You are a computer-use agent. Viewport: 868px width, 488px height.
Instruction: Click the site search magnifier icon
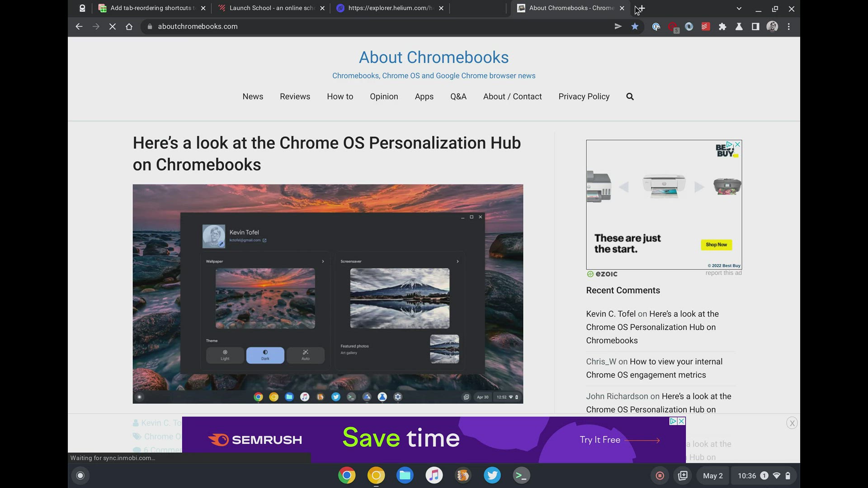(630, 97)
